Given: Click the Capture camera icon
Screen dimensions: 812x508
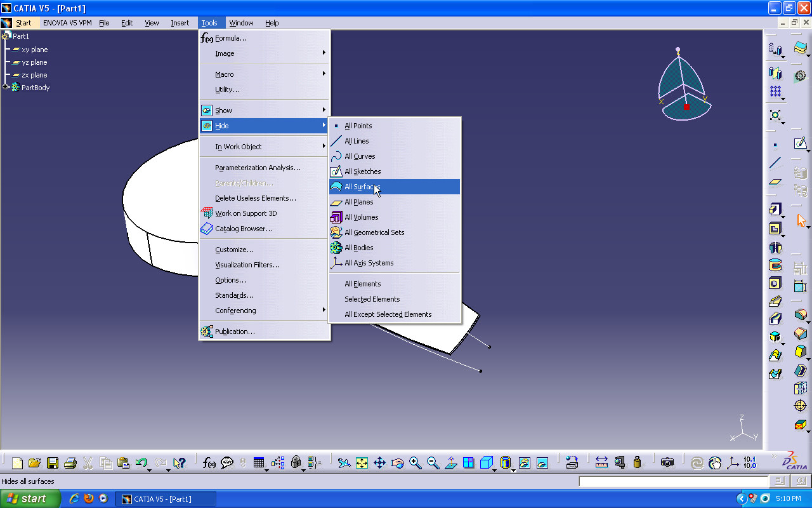Looking at the screenshot, I should coord(667,463).
